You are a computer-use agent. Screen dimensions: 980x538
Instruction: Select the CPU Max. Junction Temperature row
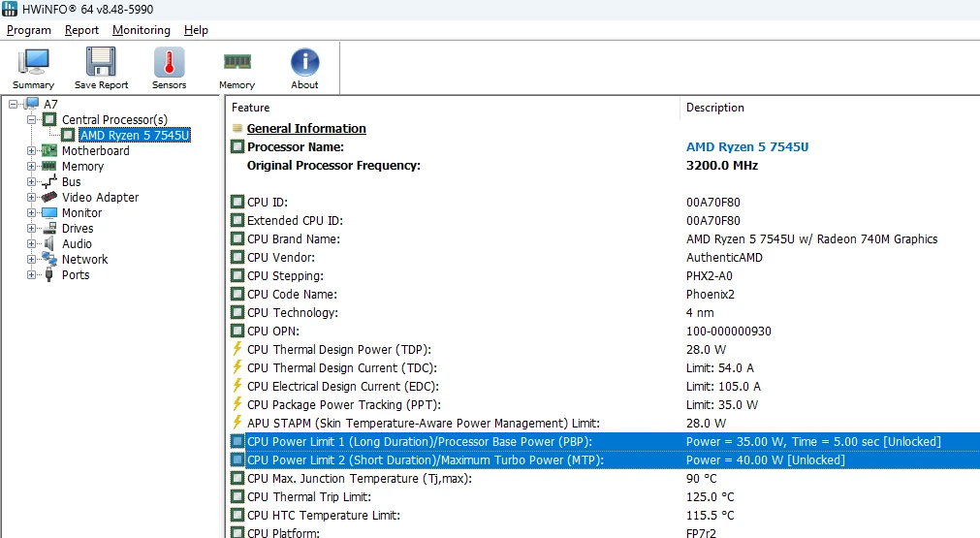(x=603, y=478)
